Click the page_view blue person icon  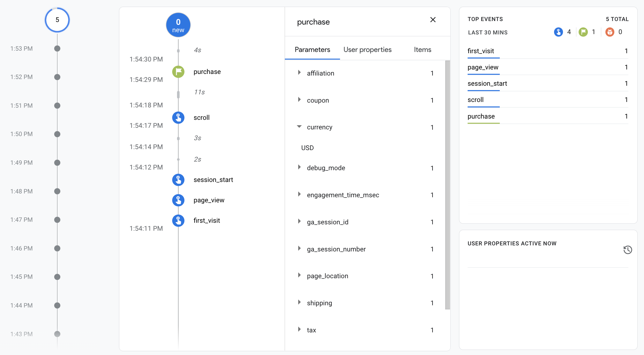179,200
